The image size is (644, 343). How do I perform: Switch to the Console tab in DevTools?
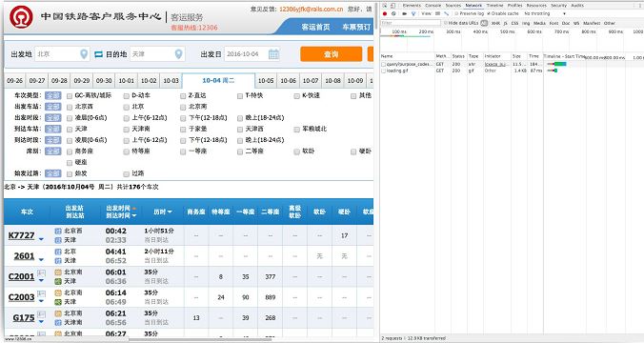pos(433,6)
